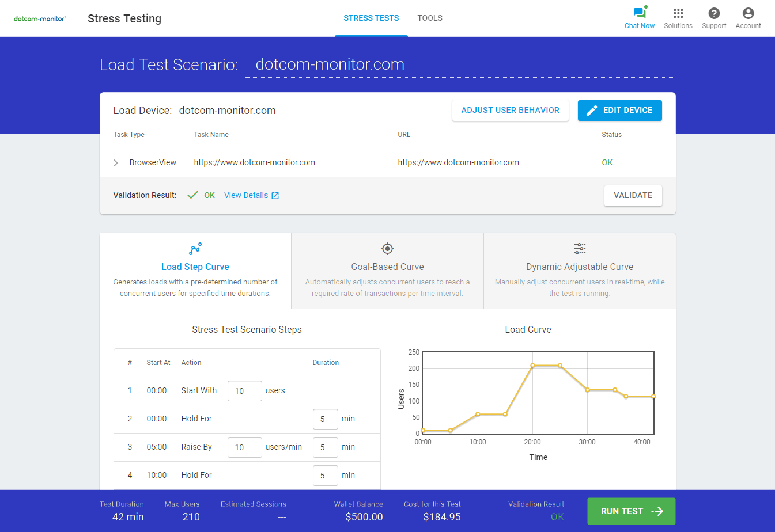Switch to the TOOLS tab
Image resolution: width=775 pixels, height=532 pixels.
430,18
